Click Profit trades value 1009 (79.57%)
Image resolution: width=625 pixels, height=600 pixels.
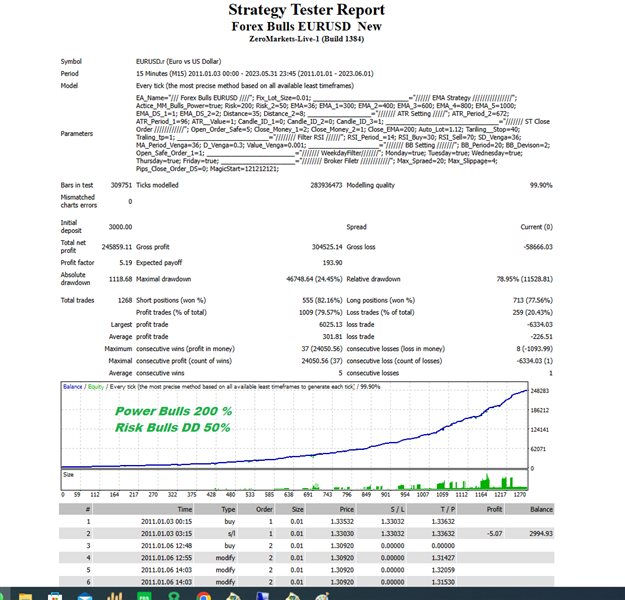coord(320,312)
